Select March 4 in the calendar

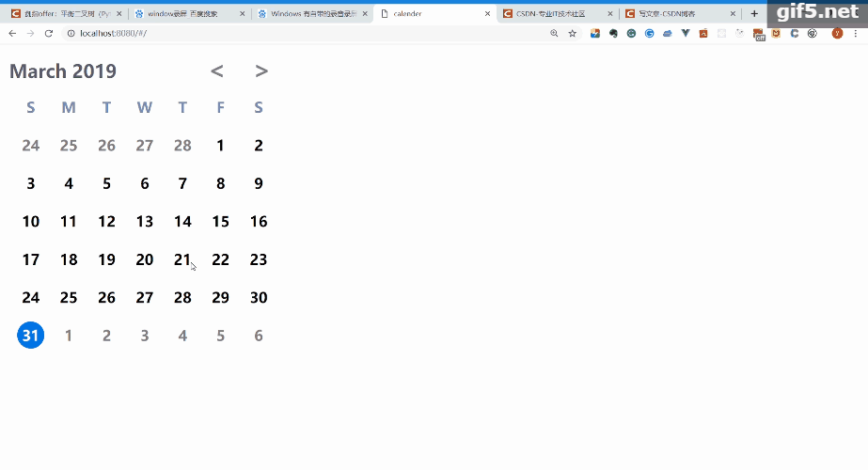[69, 184]
